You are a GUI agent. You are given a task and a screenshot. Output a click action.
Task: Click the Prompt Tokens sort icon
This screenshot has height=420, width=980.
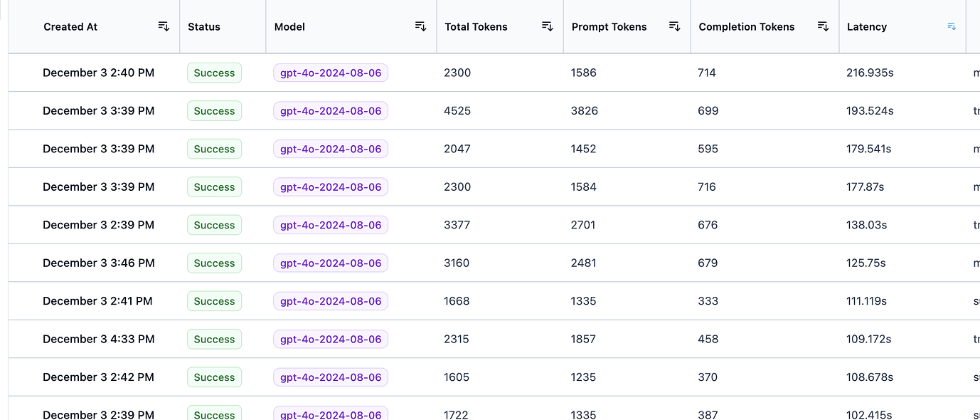tap(674, 27)
